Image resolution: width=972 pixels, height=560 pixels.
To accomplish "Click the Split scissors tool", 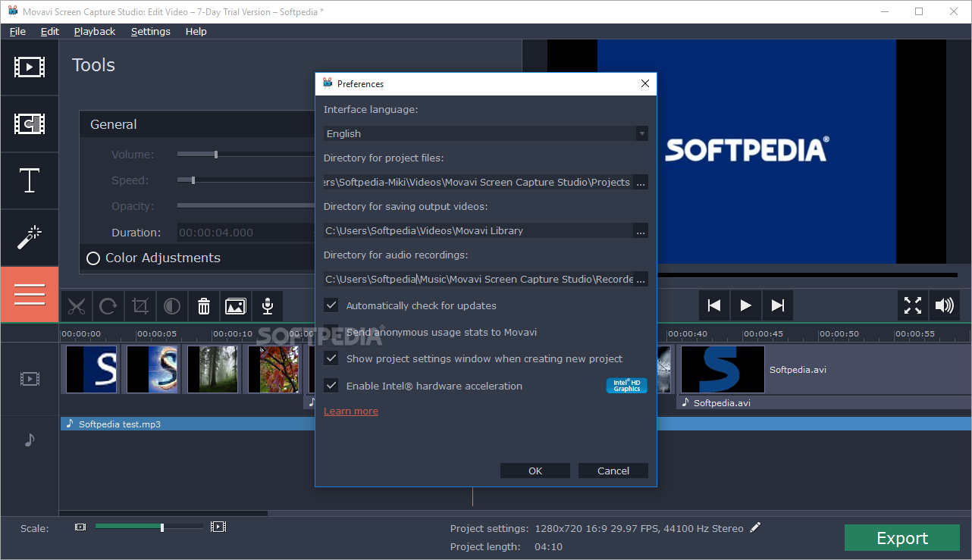I will pos(76,306).
